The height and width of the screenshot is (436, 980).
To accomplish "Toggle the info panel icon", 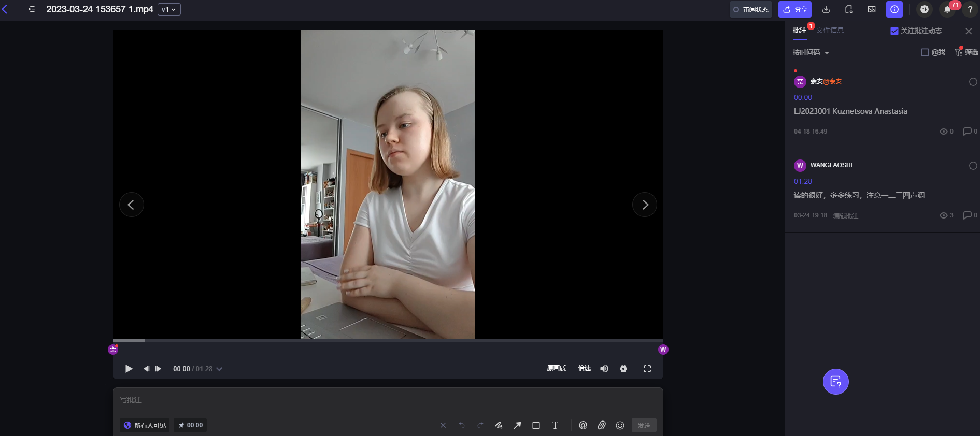I will tap(894, 9).
